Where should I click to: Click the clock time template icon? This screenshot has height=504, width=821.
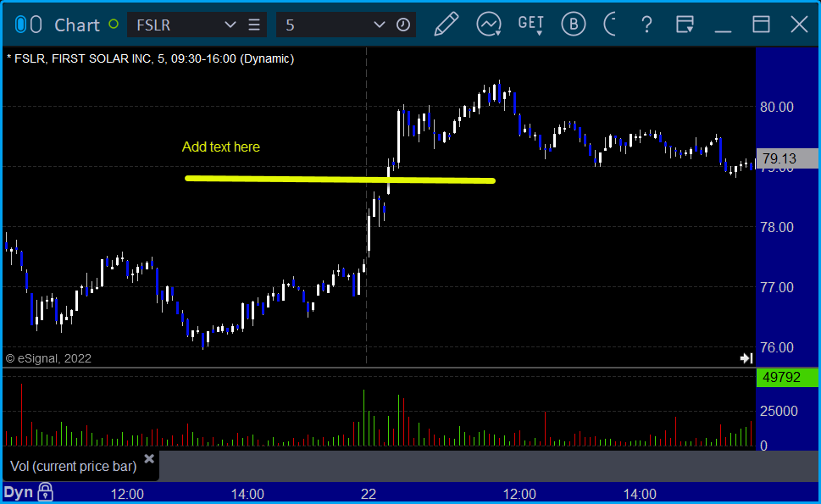click(402, 25)
